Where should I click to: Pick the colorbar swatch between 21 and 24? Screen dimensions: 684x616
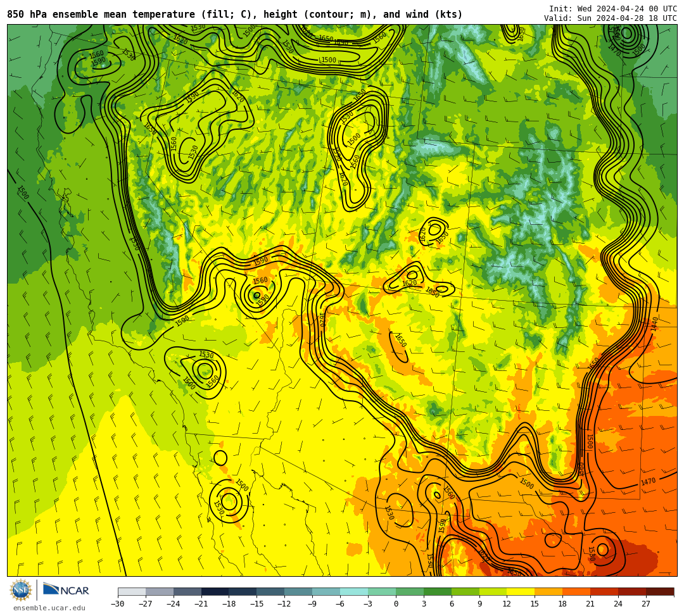(x=605, y=591)
